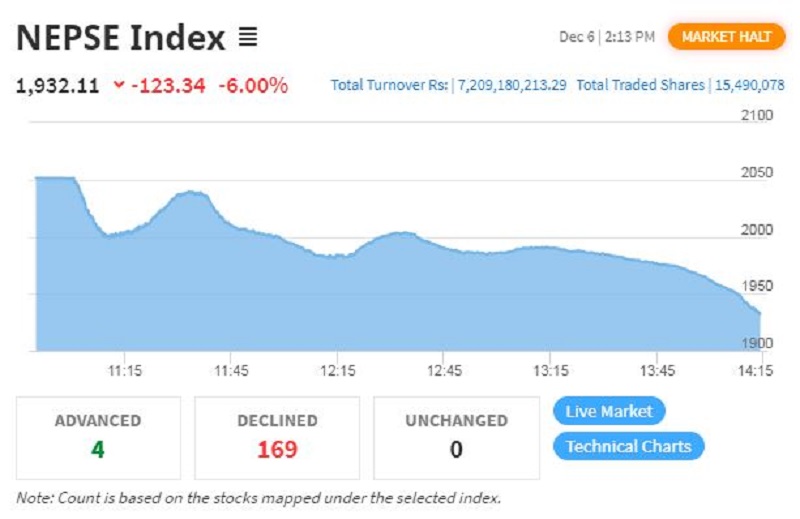Click the 13:15 time axis label
This screenshot has height=519, width=800.
tap(551, 370)
